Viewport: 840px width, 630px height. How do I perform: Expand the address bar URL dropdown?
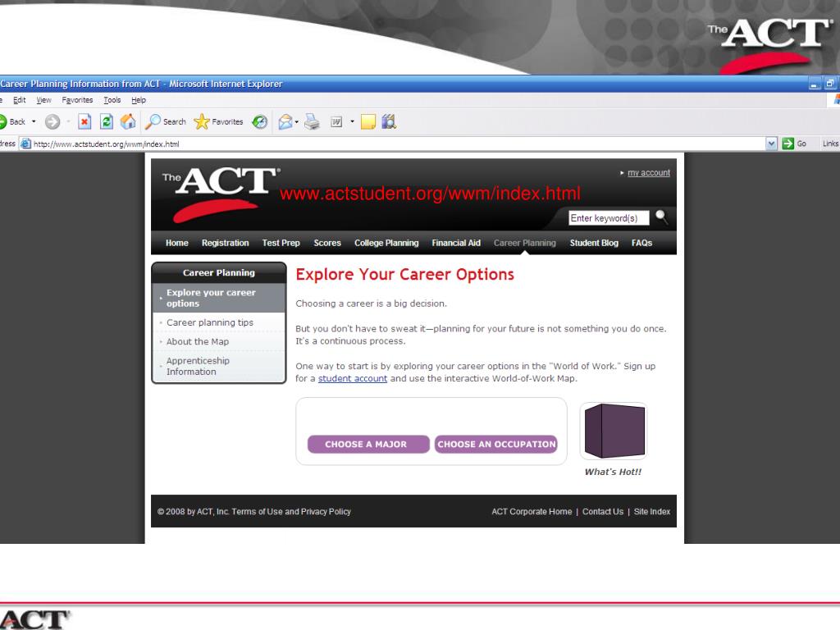coord(771,144)
